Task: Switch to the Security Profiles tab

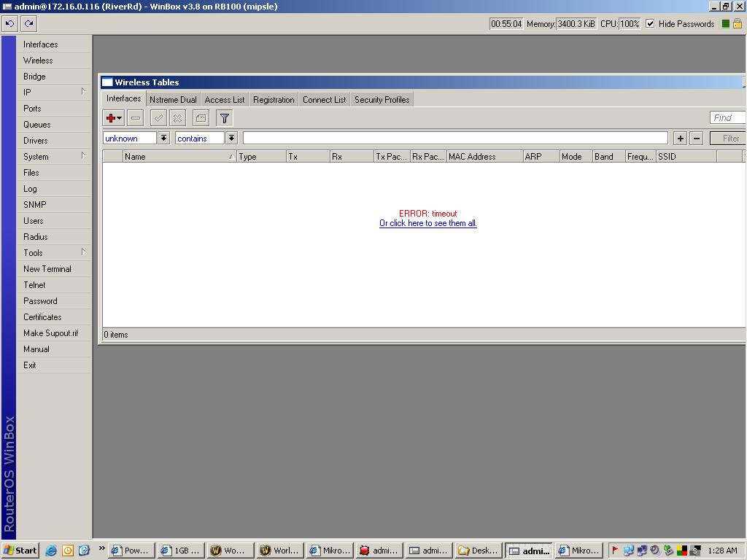Action: pyautogui.click(x=382, y=99)
